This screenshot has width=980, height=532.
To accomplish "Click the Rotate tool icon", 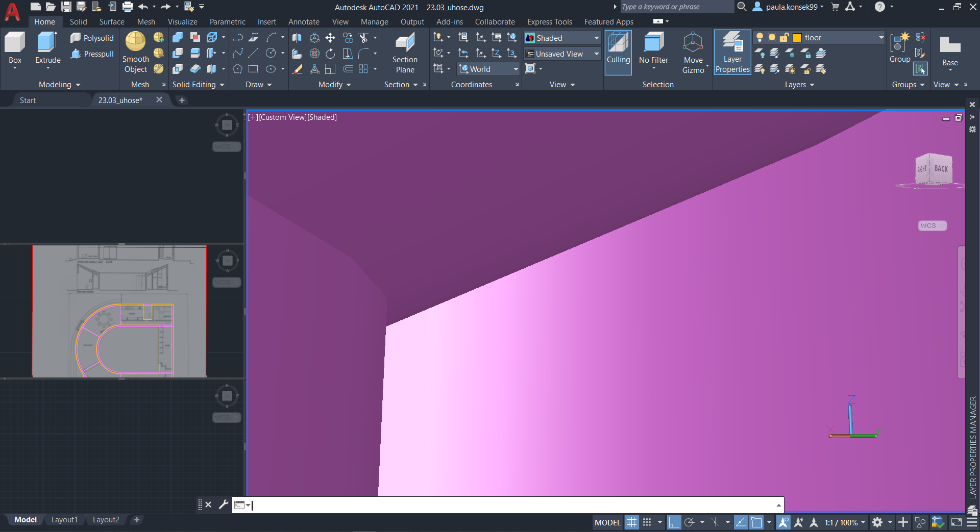I will pyautogui.click(x=330, y=54).
